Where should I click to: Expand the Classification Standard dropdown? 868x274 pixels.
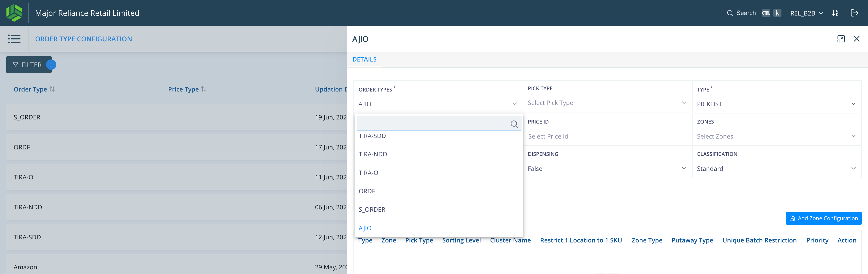[x=853, y=169]
